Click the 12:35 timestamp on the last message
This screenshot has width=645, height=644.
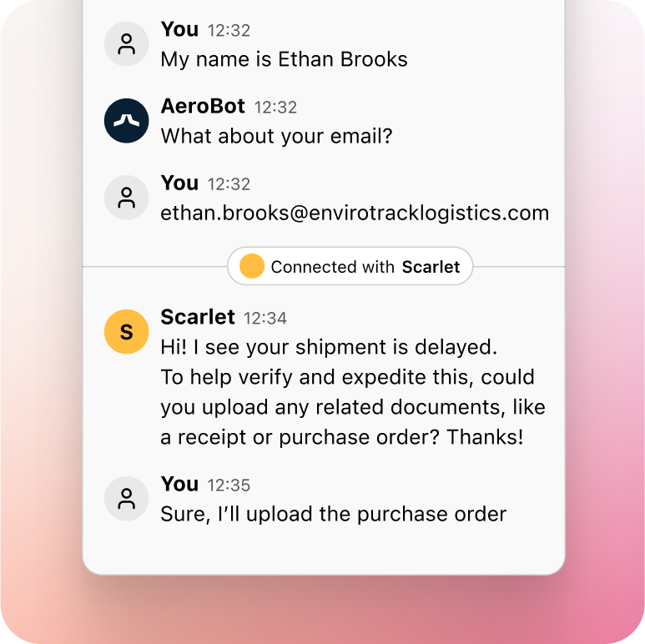pos(229,486)
